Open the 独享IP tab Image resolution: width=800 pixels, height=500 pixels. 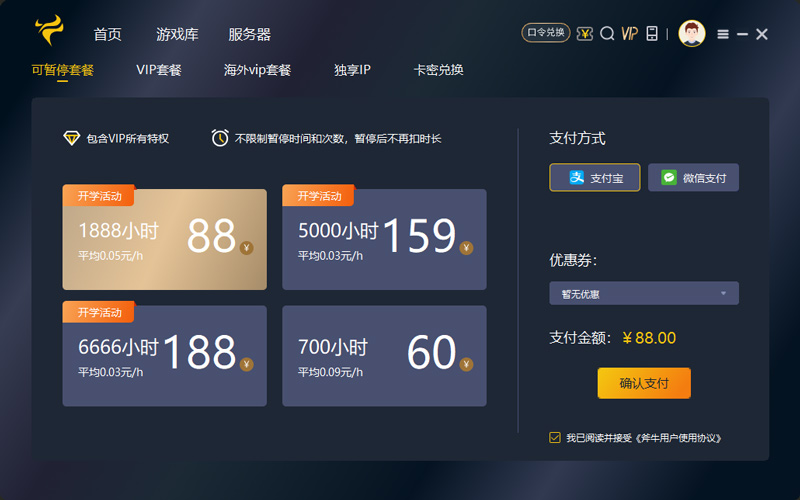(352, 70)
